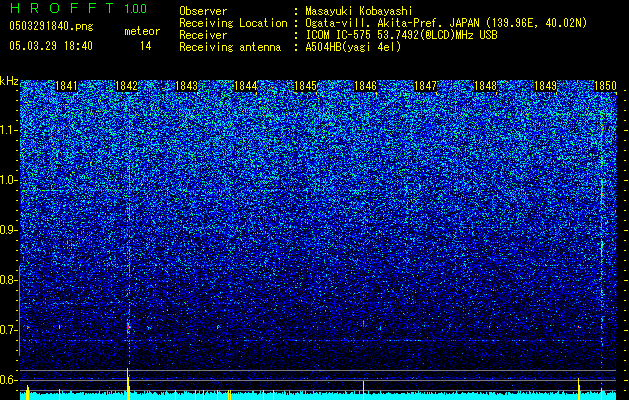
Task: Click the meteor count value 14
Action: point(146,46)
